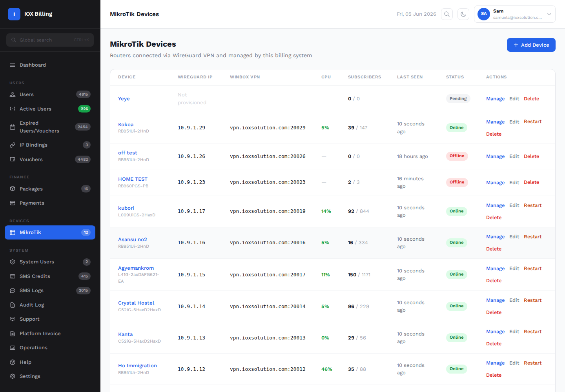Click the Add Device button
The height and width of the screenshot is (392, 565).
coord(531,45)
